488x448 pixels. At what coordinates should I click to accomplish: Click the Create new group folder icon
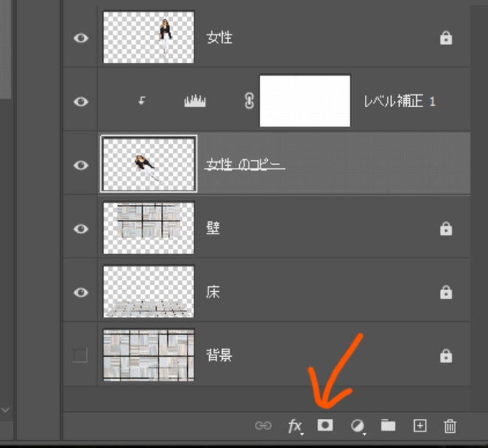pos(388,425)
